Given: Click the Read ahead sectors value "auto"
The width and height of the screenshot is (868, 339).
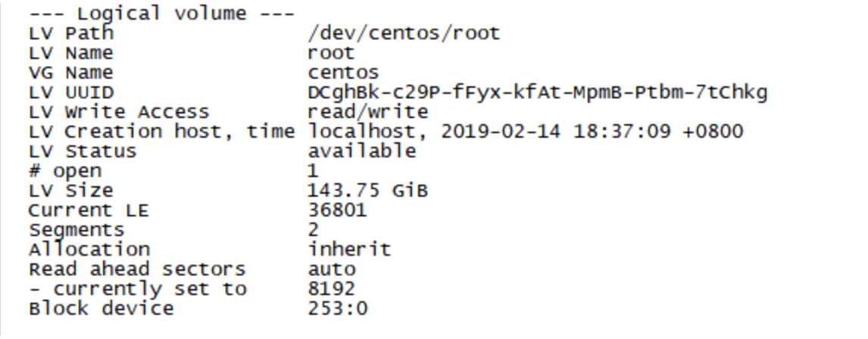Looking at the screenshot, I should tap(331, 269).
